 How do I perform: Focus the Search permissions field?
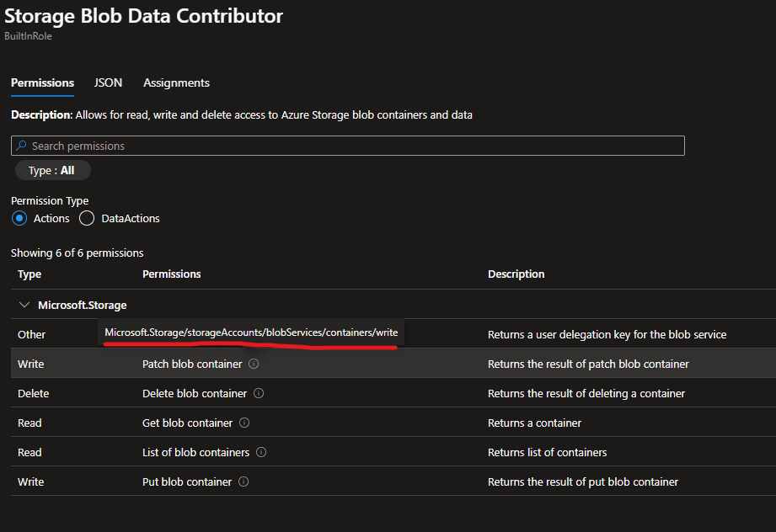pos(348,146)
